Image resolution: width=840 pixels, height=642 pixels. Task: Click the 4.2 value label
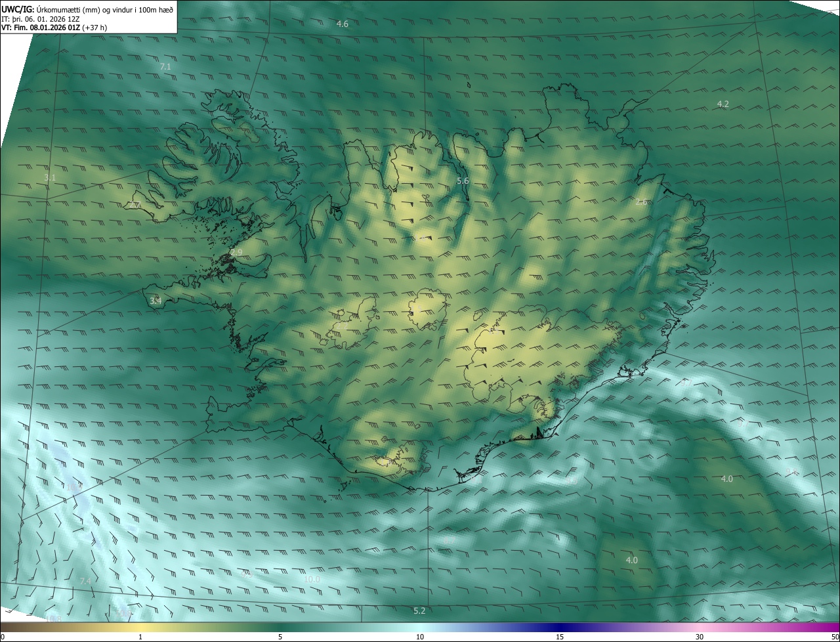pos(723,104)
